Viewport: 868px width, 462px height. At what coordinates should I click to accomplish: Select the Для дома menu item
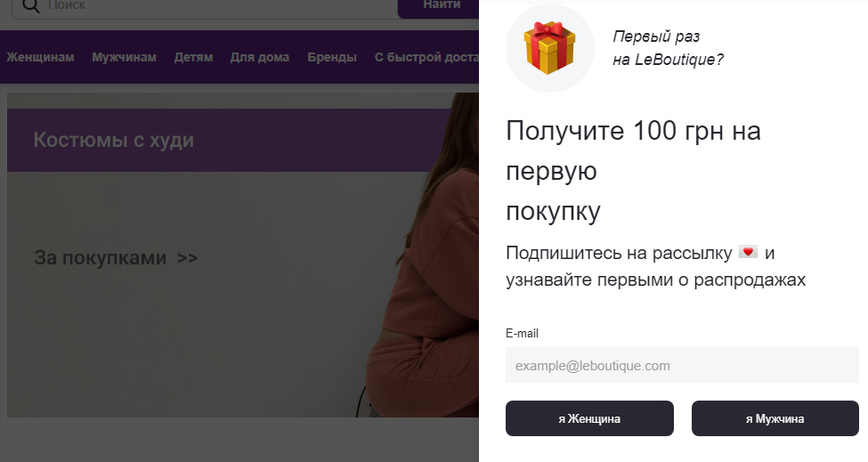click(x=260, y=57)
